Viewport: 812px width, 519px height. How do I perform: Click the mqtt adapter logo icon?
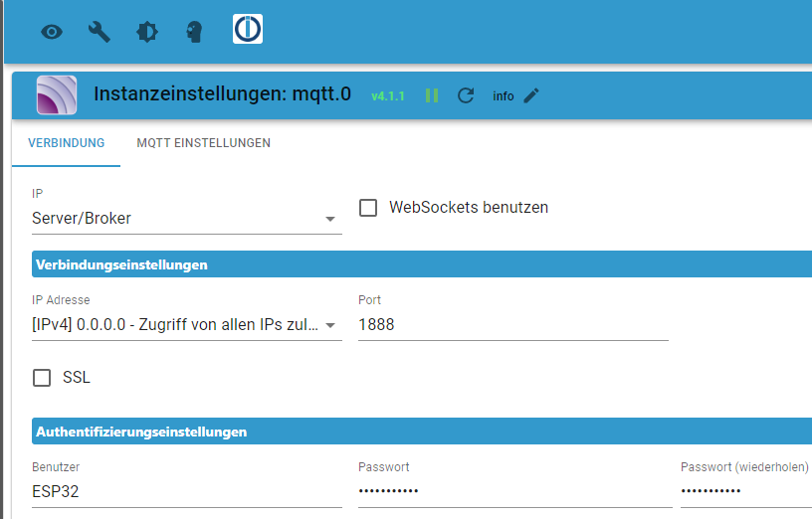click(57, 95)
